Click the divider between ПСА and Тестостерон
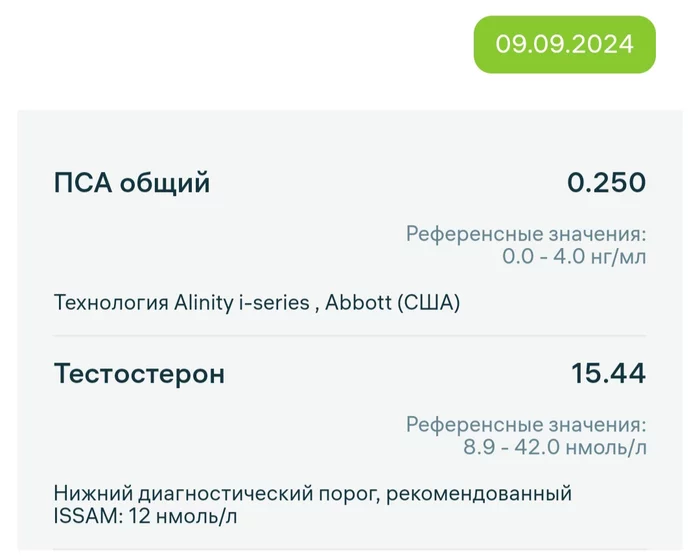The image size is (700, 556). (350, 336)
